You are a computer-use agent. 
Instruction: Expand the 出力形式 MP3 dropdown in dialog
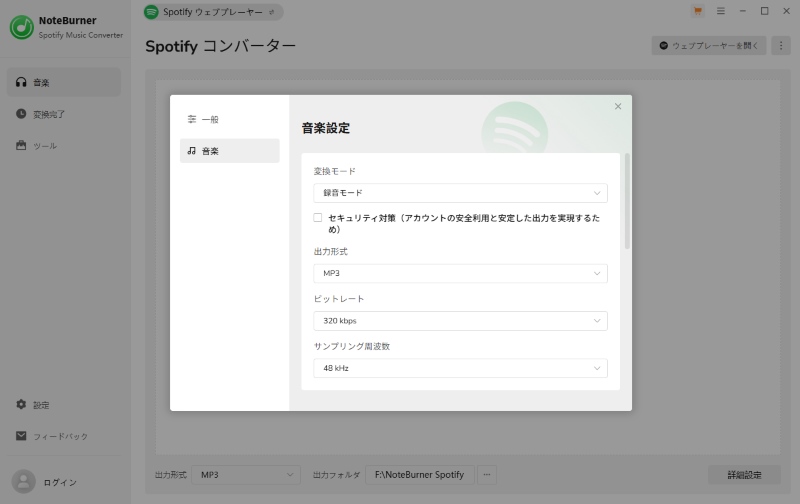(x=460, y=273)
